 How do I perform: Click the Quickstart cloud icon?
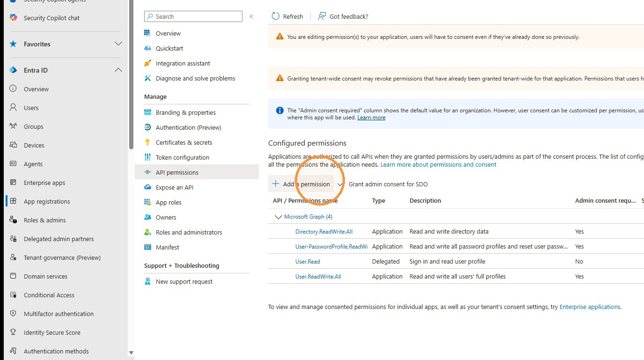point(148,48)
